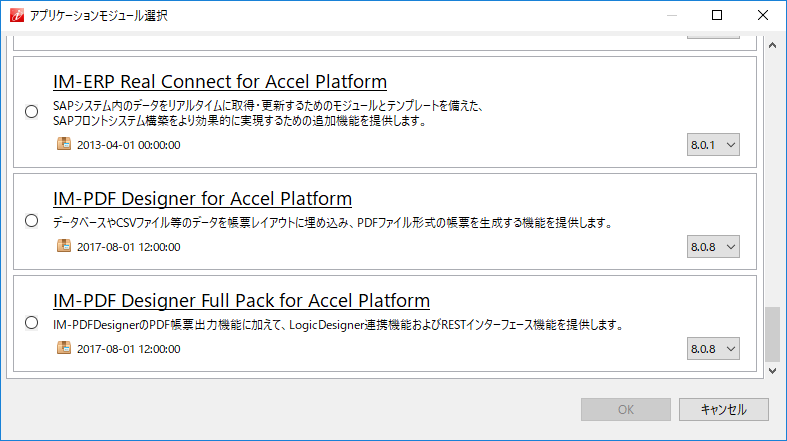Select IM-PDF Designer for Accel Platform radio button
This screenshot has height=441, width=787.
click(x=32, y=221)
